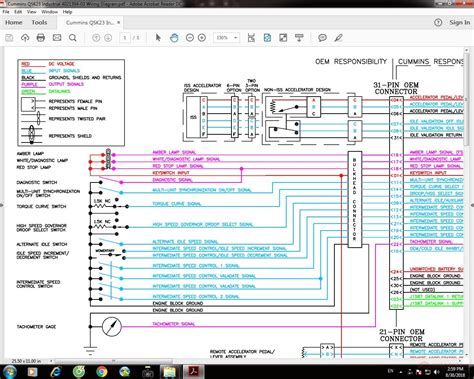Screen dimensions: 474x379
Task: Click the 31-PIN OEM CONNECTOR label
Action: pyautogui.click(x=396, y=88)
